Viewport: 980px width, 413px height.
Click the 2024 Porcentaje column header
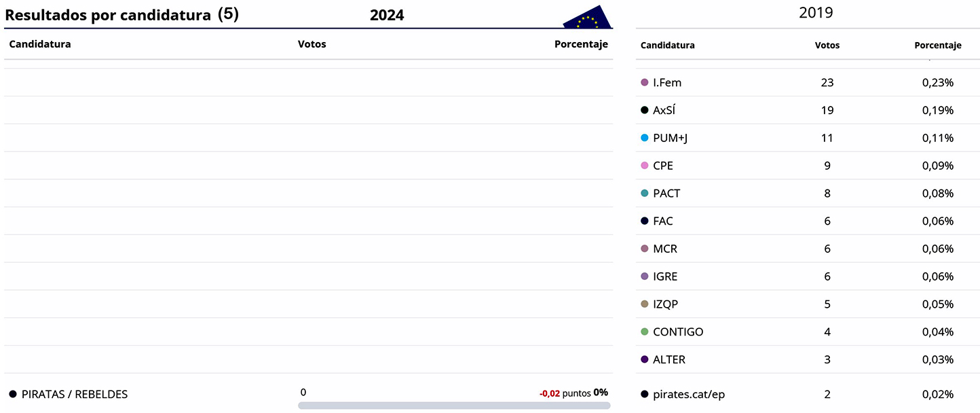click(581, 44)
